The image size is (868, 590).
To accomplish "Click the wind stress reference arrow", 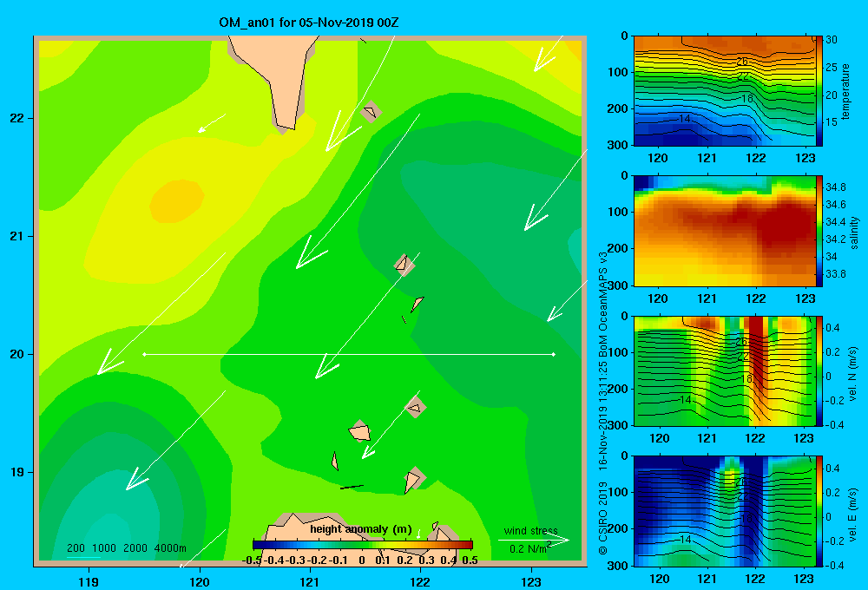I will pos(533,540).
